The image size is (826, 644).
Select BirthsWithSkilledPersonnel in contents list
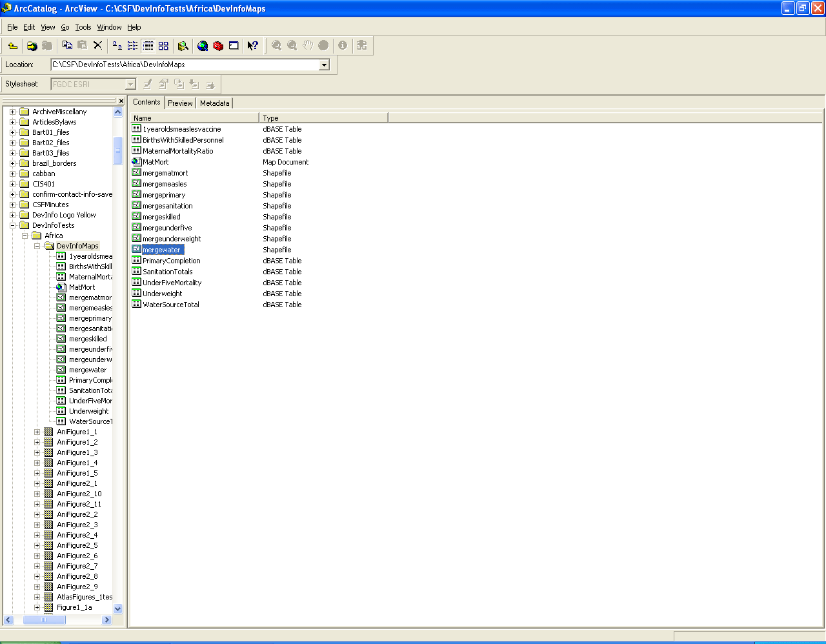click(x=183, y=140)
